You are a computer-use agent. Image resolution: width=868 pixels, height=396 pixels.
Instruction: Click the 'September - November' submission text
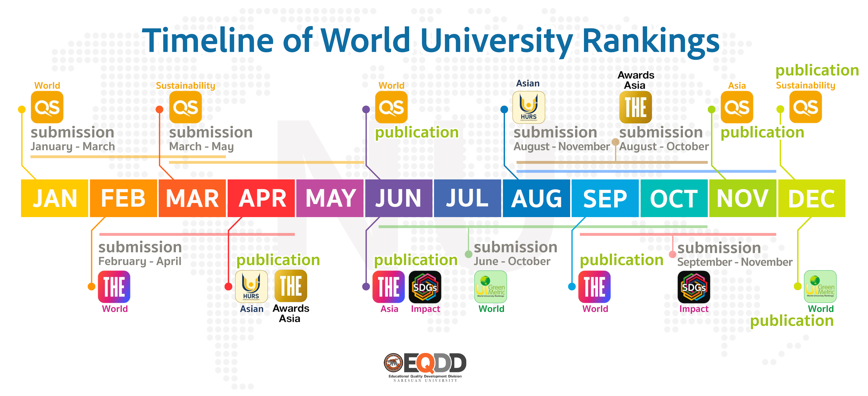pos(734,262)
